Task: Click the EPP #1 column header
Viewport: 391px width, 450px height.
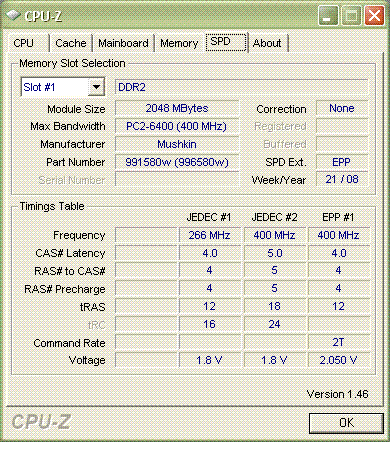Action: 338,217
